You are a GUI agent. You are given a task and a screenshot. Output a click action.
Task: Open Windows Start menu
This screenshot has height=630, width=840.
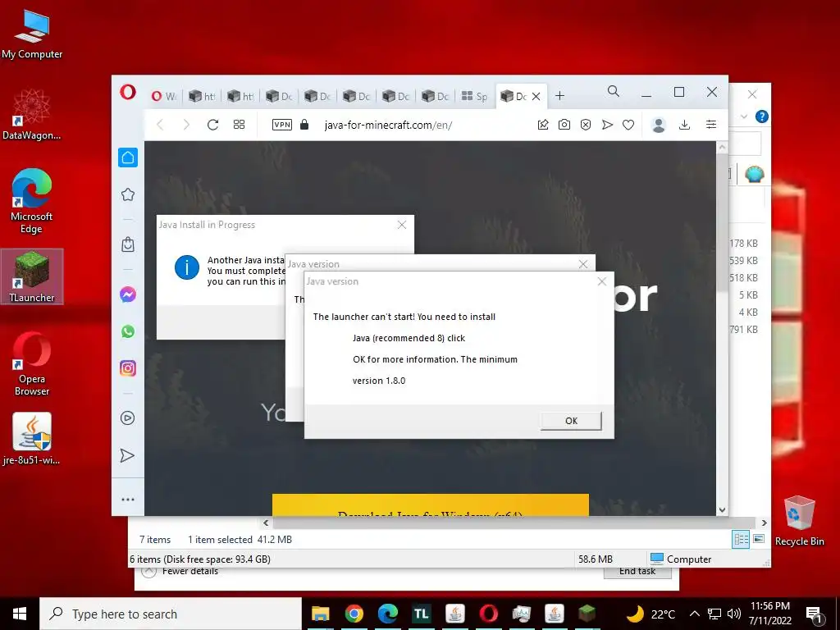20,614
